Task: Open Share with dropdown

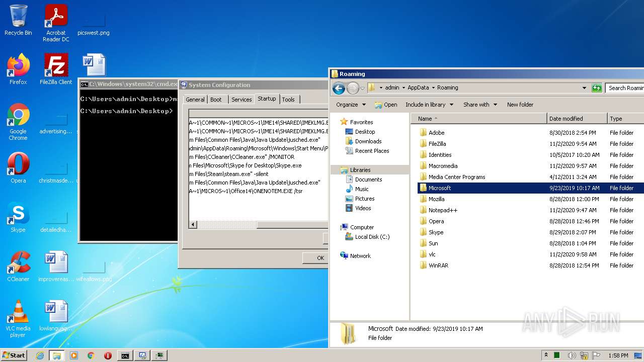Action: point(480,105)
